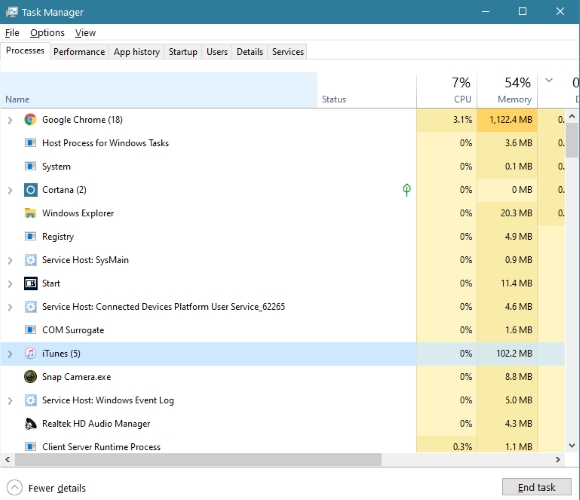Click the Google Chrome process icon

[30, 120]
